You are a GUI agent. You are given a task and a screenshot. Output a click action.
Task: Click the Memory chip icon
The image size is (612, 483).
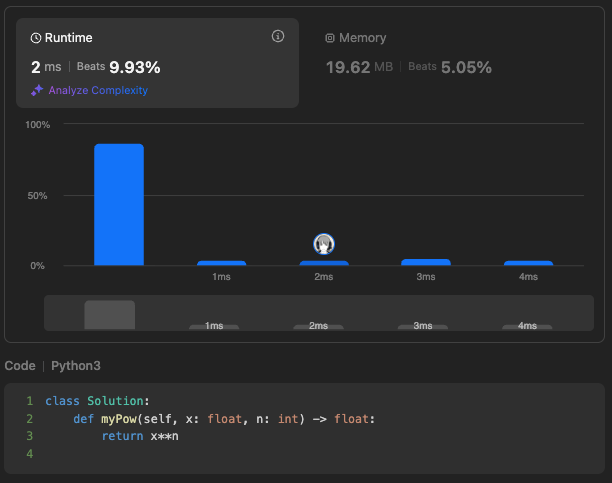(330, 38)
